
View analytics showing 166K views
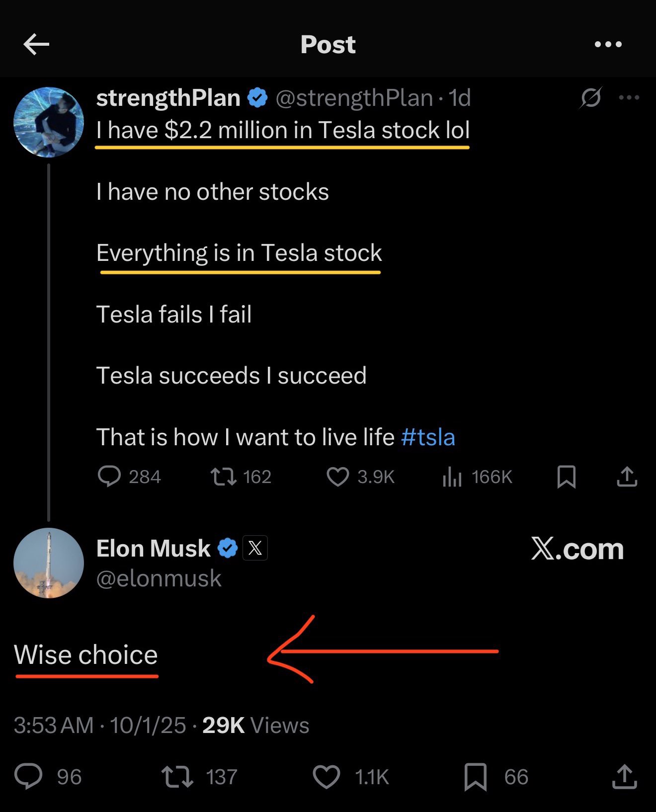pyautogui.click(x=452, y=478)
